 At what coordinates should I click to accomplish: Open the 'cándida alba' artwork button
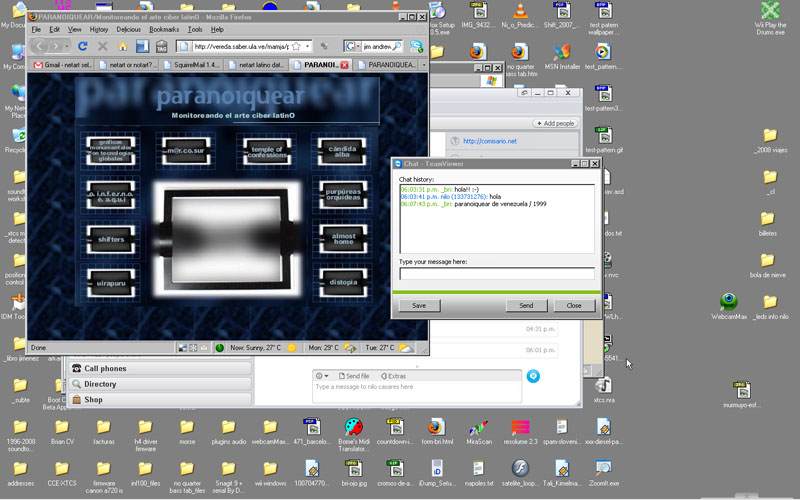[x=342, y=151]
